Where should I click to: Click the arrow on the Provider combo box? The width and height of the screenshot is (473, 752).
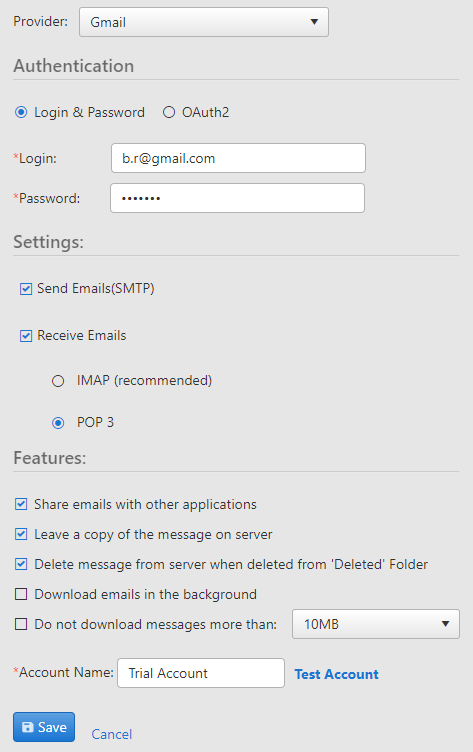(314, 22)
